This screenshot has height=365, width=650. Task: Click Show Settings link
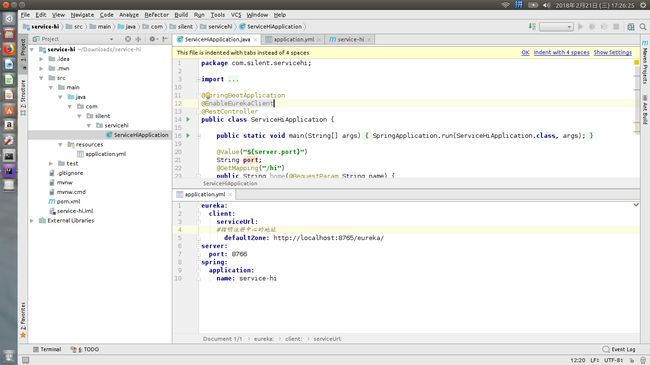(x=613, y=53)
